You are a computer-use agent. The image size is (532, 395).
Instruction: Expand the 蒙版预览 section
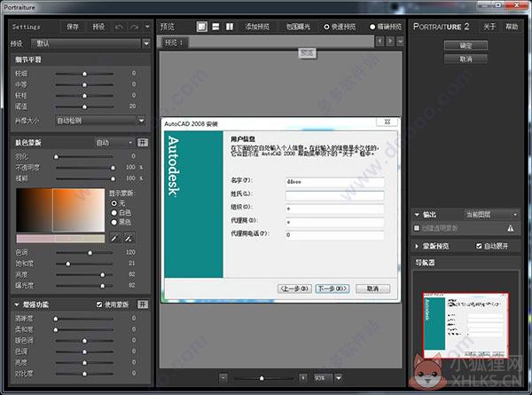417,246
